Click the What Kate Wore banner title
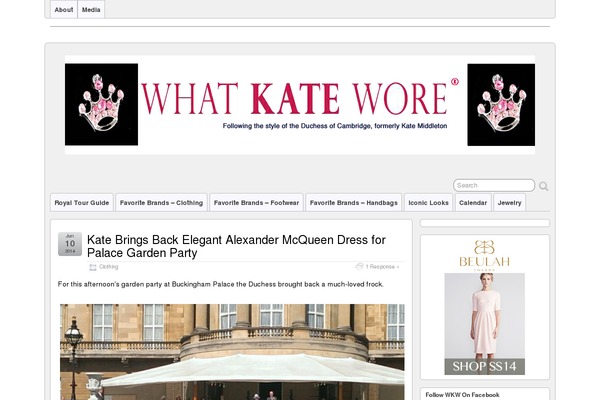Screen dimensions: 600x400 point(300,98)
